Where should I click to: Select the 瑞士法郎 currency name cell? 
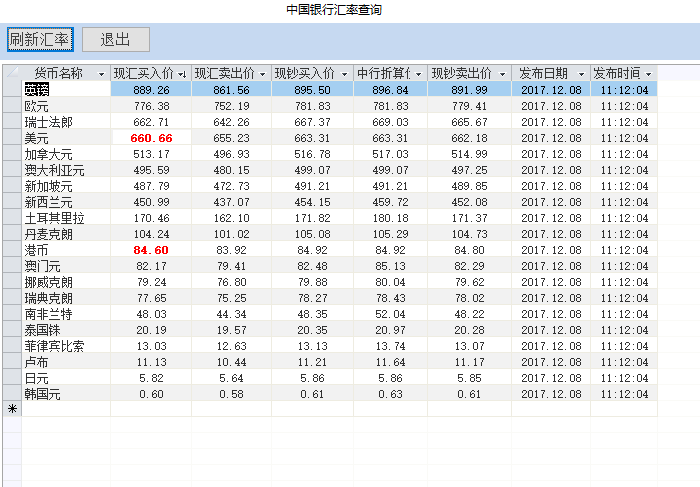66,122
